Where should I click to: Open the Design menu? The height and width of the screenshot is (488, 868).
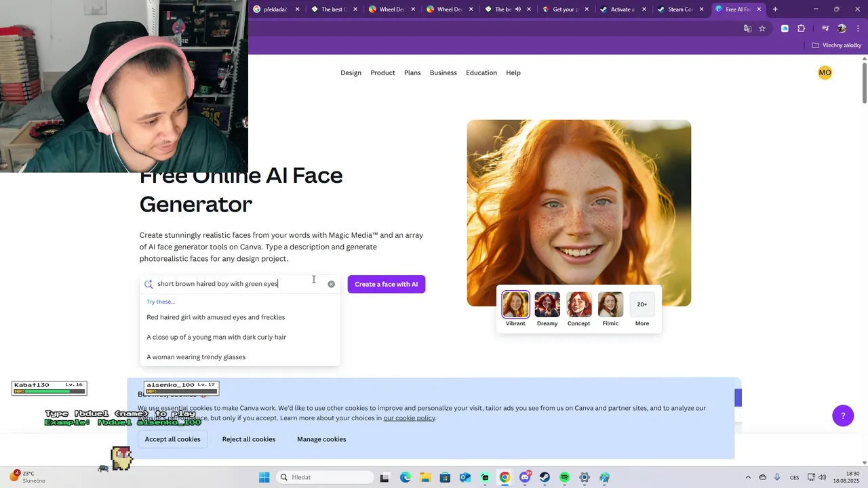351,73
